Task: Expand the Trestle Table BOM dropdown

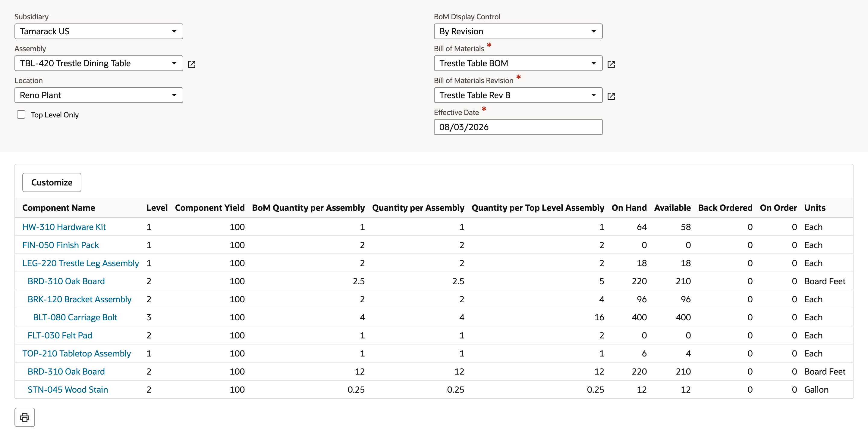Action: click(x=518, y=63)
